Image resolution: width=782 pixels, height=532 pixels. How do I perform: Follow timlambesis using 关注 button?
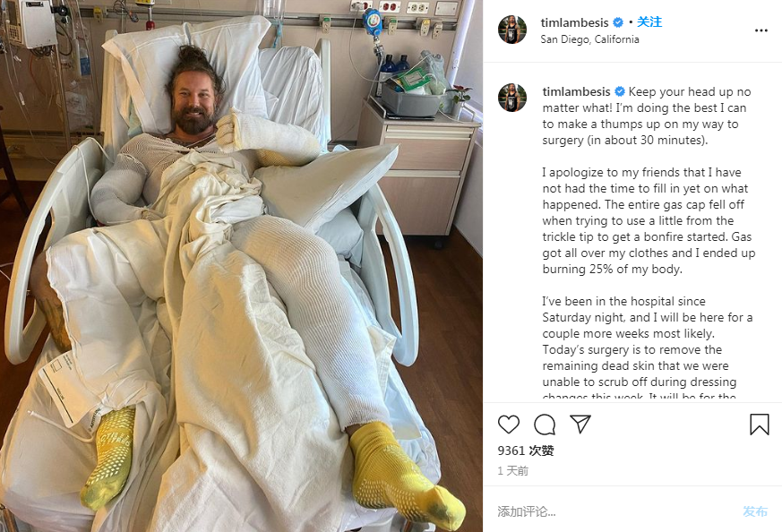pyautogui.click(x=649, y=21)
